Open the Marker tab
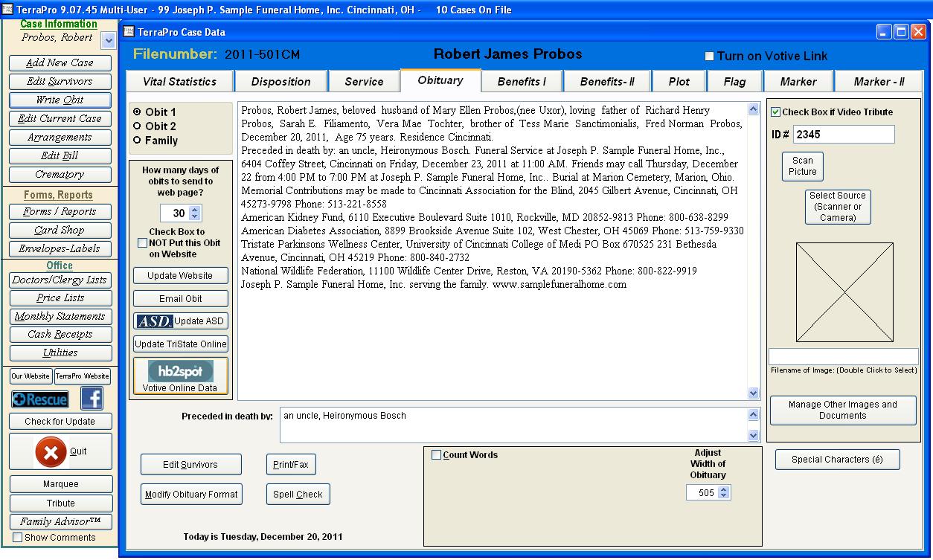Image resolution: width=933 pixels, height=560 pixels. (798, 82)
